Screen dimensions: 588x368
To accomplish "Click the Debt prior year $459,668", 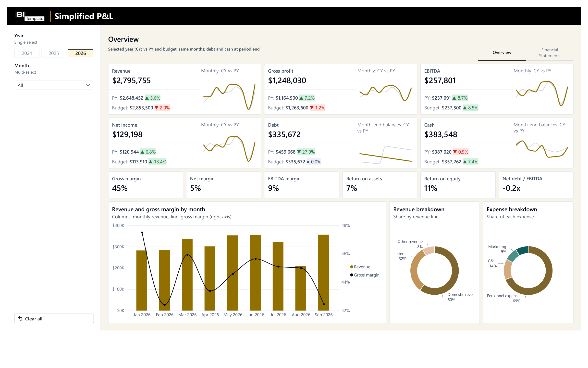I will [x=285, y=152].
